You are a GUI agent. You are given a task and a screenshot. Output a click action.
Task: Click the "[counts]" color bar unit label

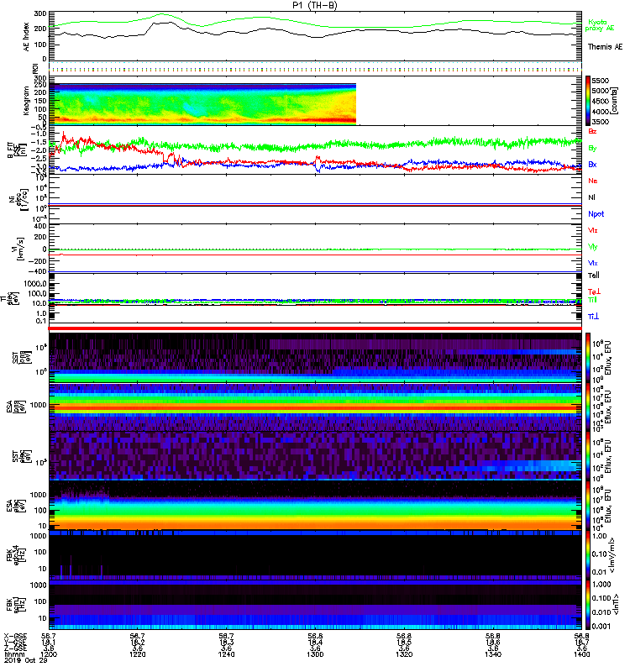(x=614, y=101)
